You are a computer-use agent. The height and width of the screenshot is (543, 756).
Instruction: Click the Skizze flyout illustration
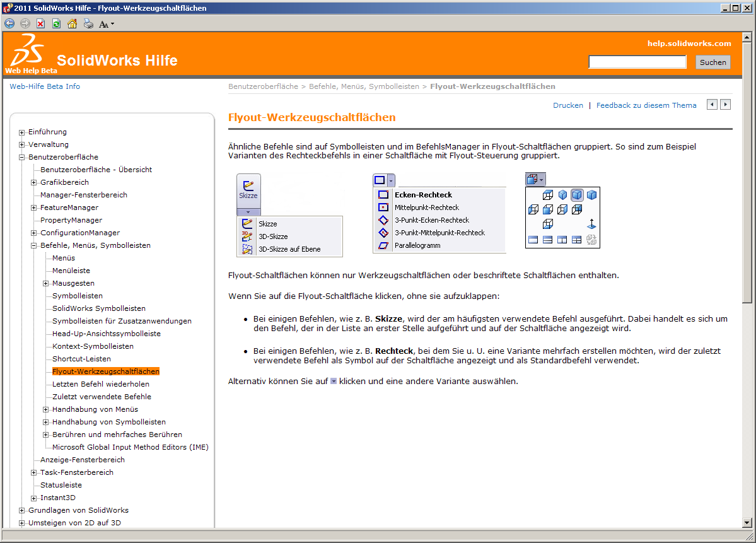[289, 215]
